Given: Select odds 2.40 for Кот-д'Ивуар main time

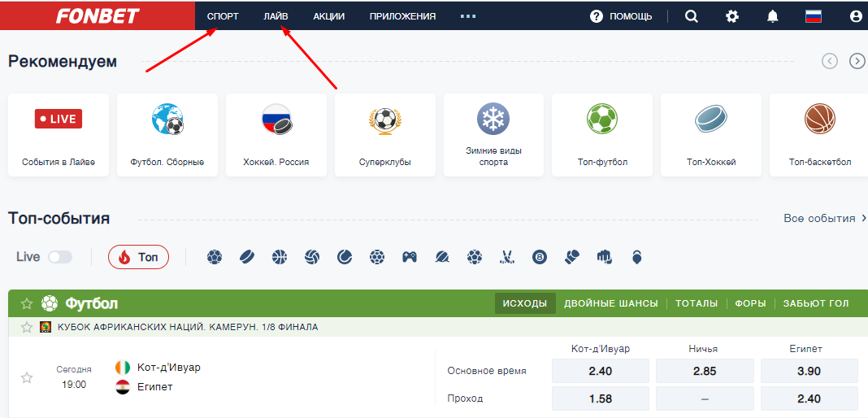Looking at the screenshot, I should [x=601, y=371].
